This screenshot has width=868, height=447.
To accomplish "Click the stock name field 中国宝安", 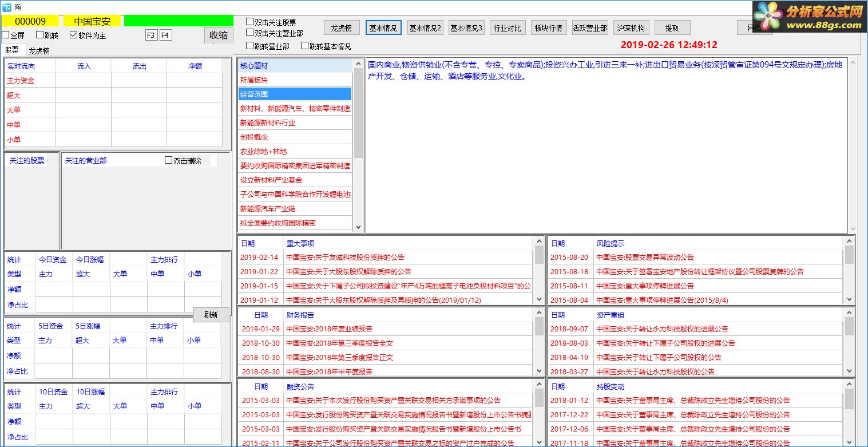I will point(92,21).
